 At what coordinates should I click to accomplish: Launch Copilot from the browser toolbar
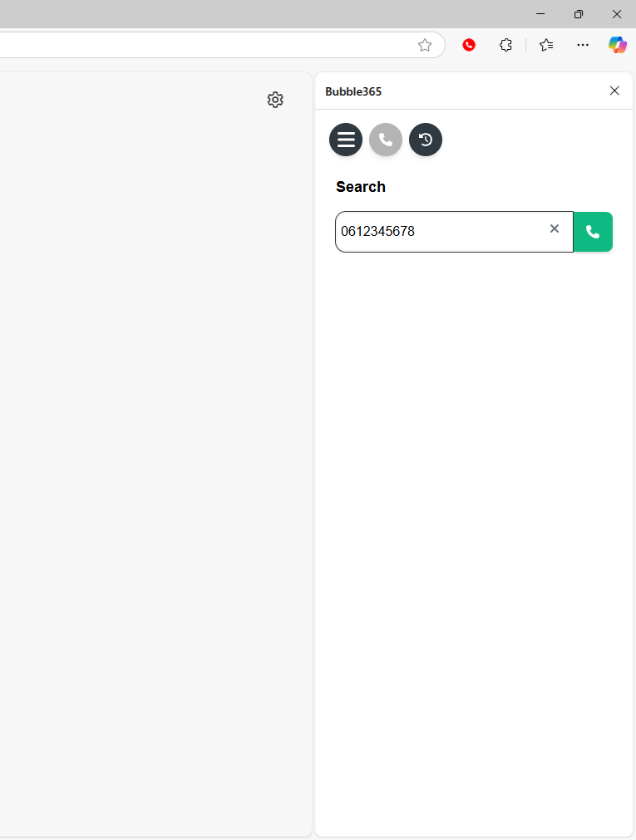617,45
